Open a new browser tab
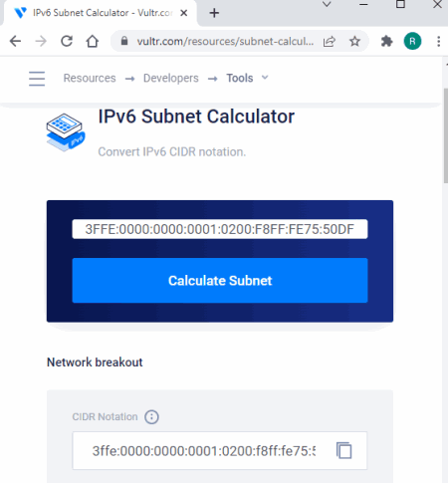Viewport: 448px width, 483px height. pyautogui.click(x=214, y=13)
